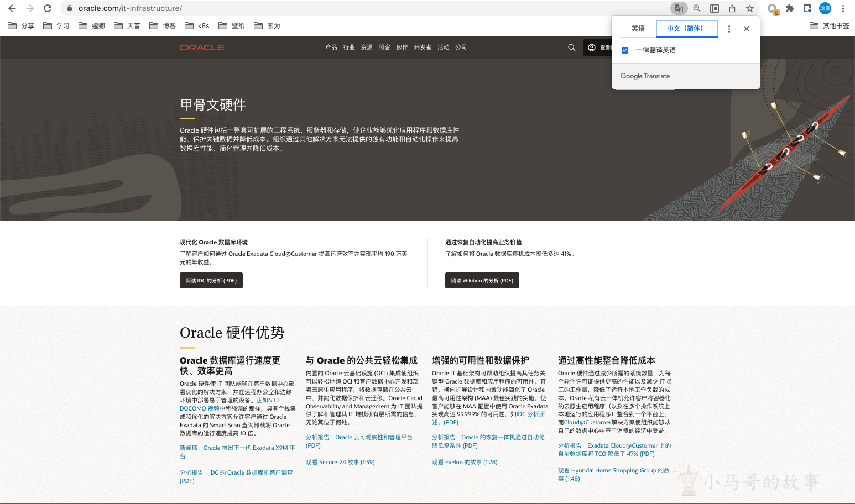This screenshot has width=855, height=504.
Task: Click the zoom magnifier icon in address bar
Action: point(697,8)
